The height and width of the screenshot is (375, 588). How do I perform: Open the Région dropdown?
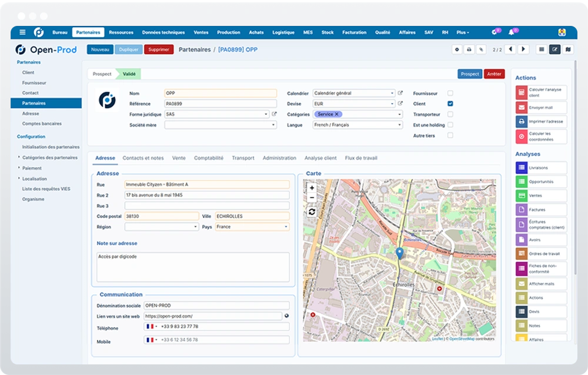(x=162, y=227)
